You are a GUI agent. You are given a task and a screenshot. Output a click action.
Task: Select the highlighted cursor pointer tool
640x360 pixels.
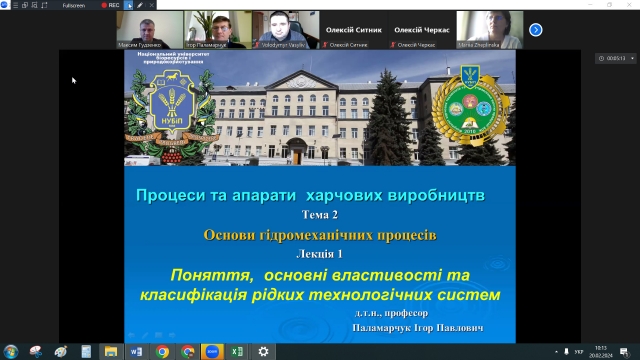pos(129,5)
